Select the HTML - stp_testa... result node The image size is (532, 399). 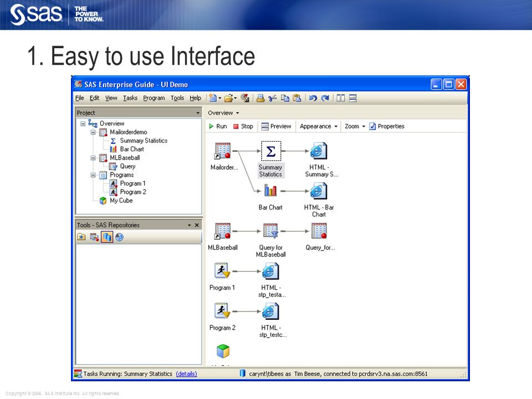coord(270,272)
